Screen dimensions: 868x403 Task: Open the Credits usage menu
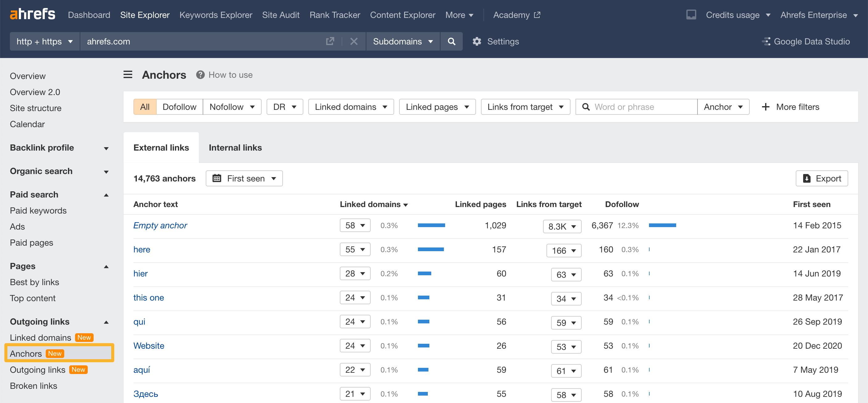pyautogui.click(x=738, y=15)
